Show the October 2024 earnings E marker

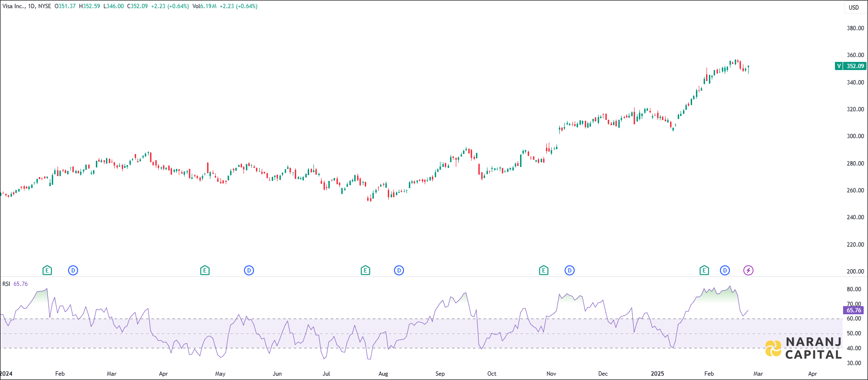coord(544,271)
